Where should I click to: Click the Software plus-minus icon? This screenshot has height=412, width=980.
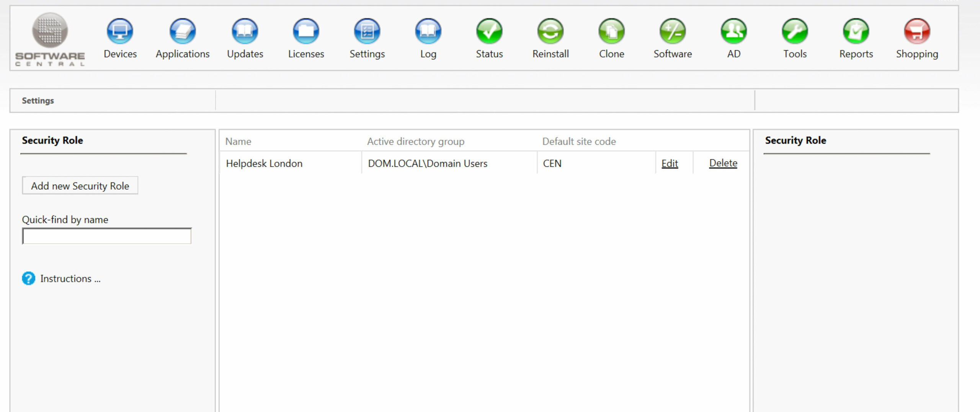coord(673,31)
